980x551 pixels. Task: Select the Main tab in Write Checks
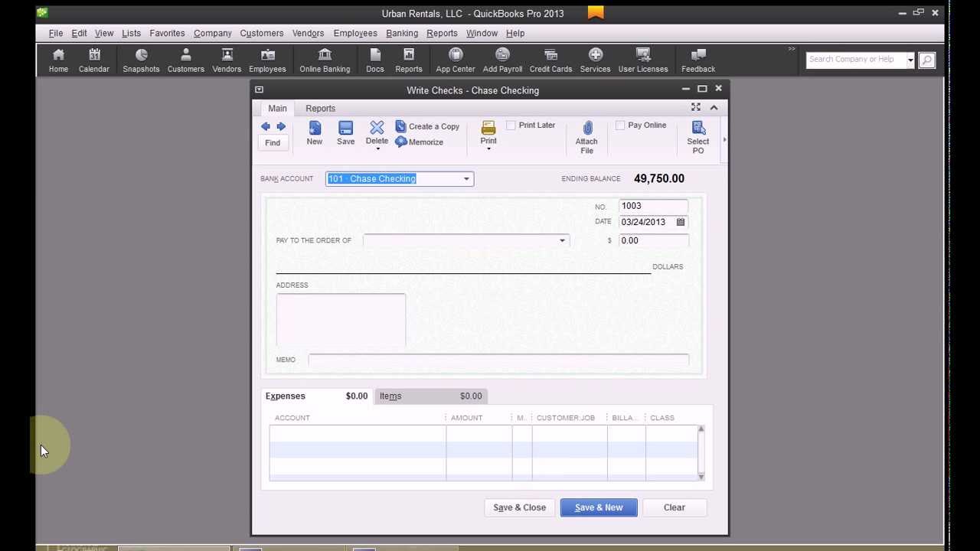277,109
